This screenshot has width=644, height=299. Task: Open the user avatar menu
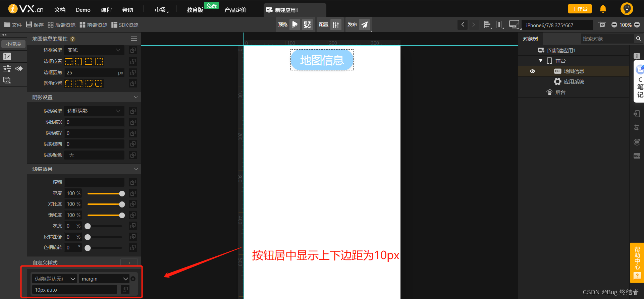tap(627, 9)
